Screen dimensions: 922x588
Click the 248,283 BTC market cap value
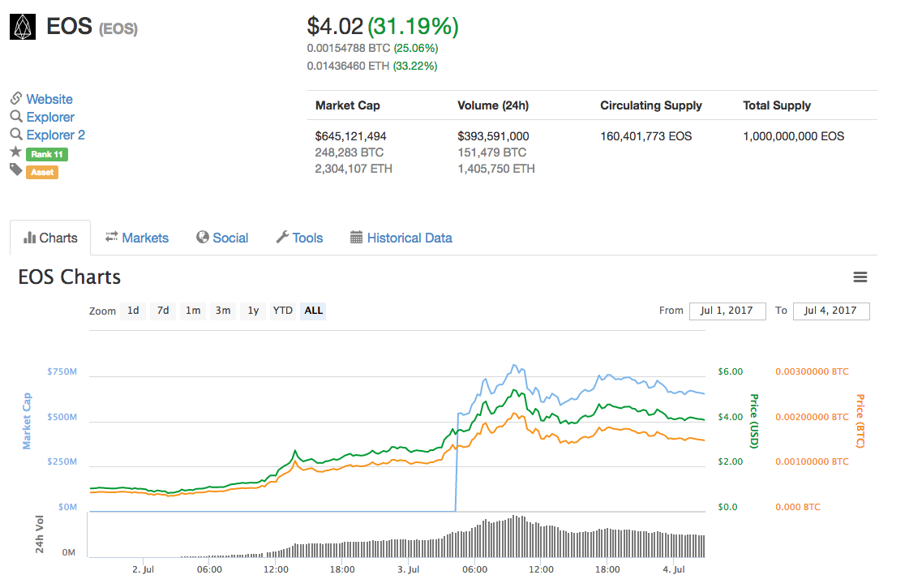coord(350,152)
